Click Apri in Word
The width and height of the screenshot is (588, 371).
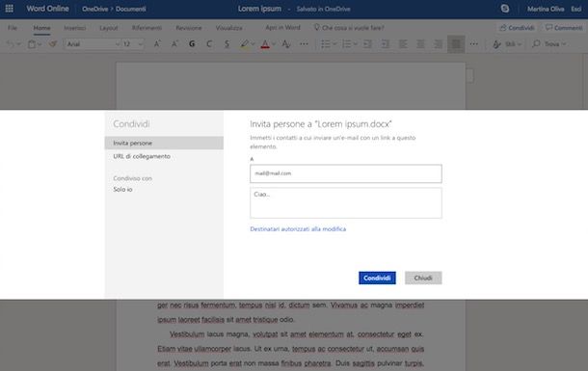(x=282, y=27)
